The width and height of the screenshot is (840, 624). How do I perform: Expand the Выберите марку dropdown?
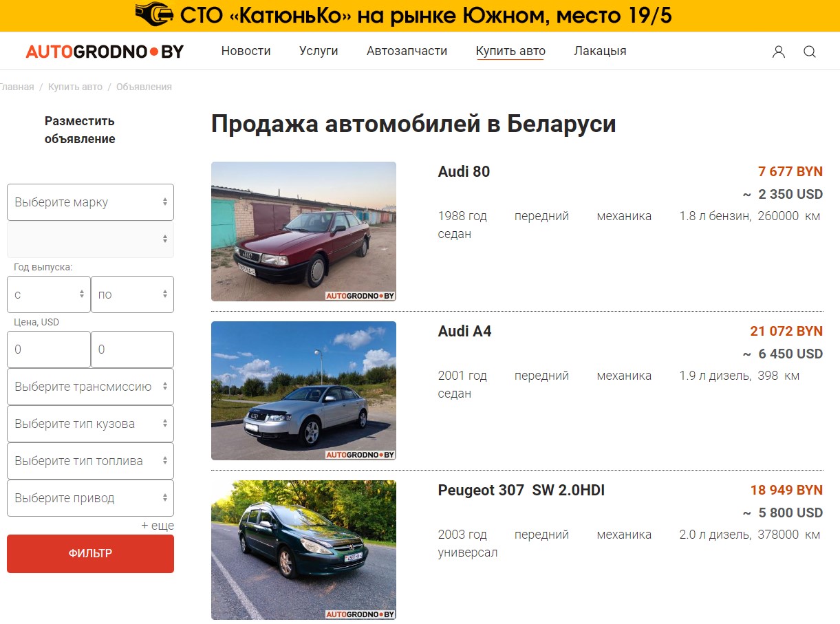pos(90,202)
